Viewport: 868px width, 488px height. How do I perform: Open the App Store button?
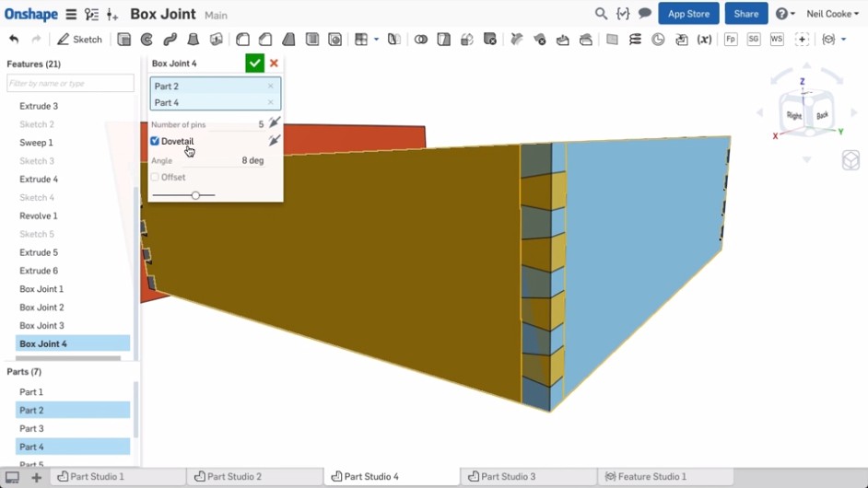coord(688,14)
